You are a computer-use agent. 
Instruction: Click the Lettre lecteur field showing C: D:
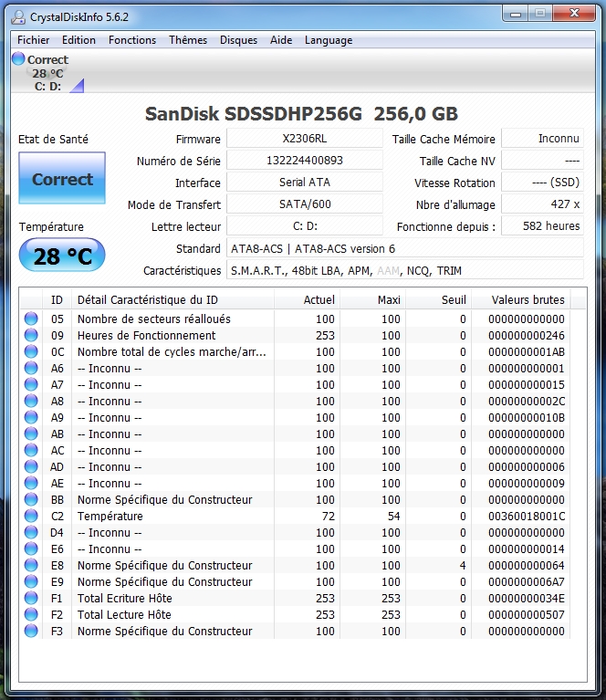click(x=305, y=226)
